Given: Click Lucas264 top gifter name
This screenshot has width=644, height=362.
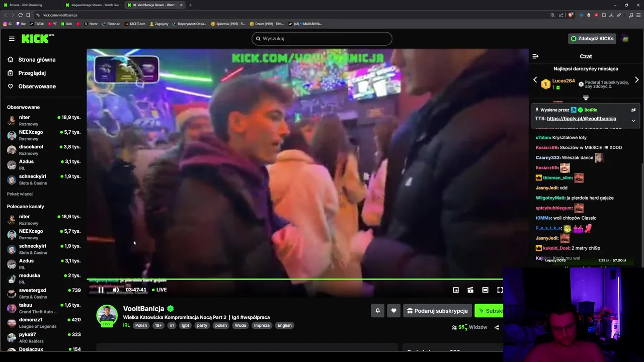Looking at the screenshot, I should tap(563, 81).
